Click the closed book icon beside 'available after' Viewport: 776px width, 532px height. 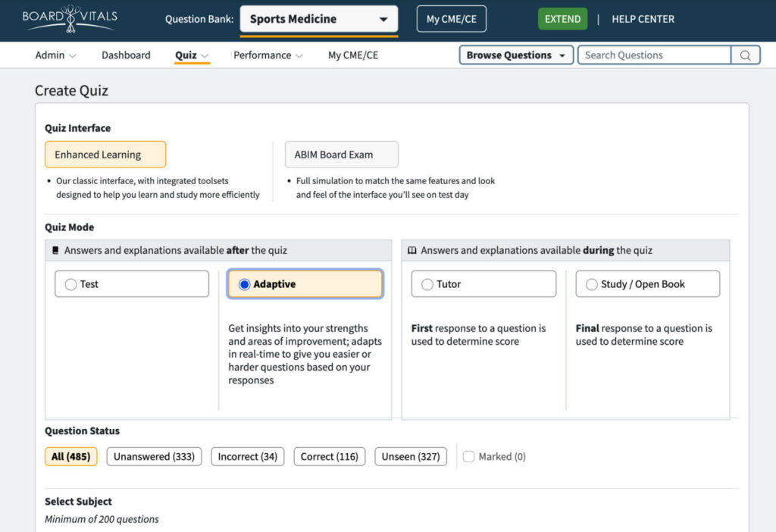point(55,250)
